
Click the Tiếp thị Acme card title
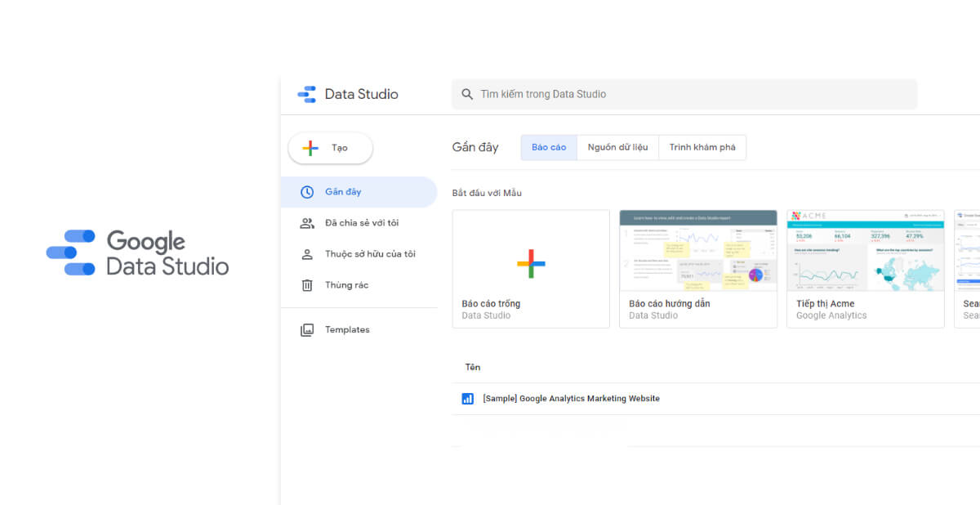tap(825, 304)
